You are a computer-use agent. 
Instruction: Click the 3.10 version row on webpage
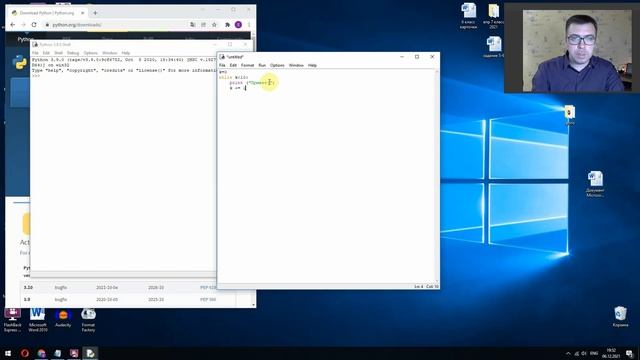point(128,287)
